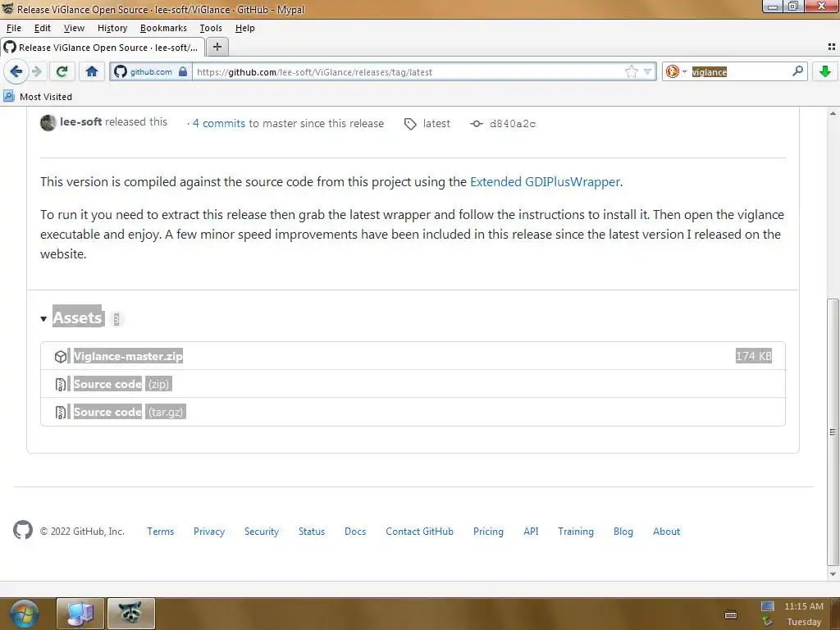Viewport: 840px width, 630px height.
Task: Open the lee-soft avatar image
Action: 48,123
